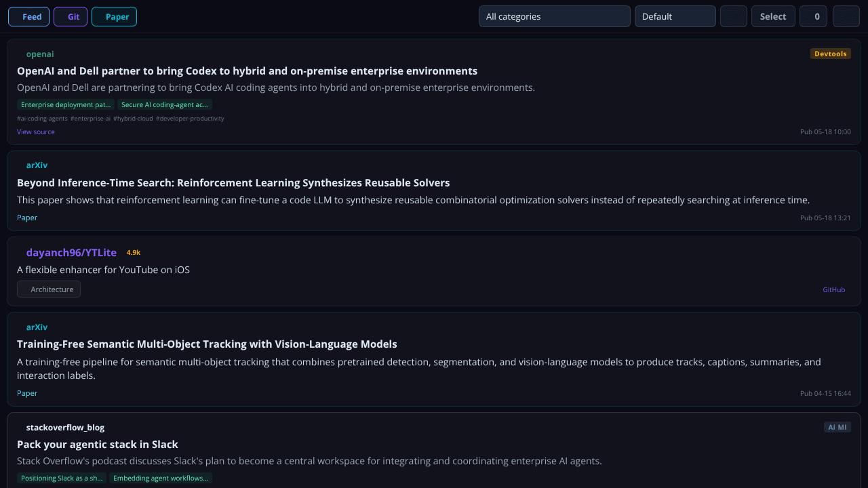
Task: Switch to the Paper tab
Action: point(114,17)
